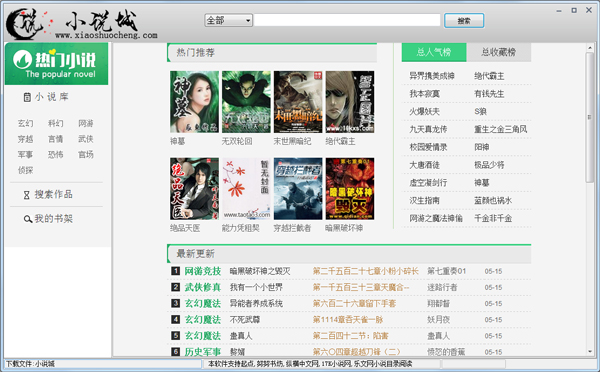Open 网游之魔法神偷 in the ranking list
This screenshot has height=372, width=600.
pos(436,218)
